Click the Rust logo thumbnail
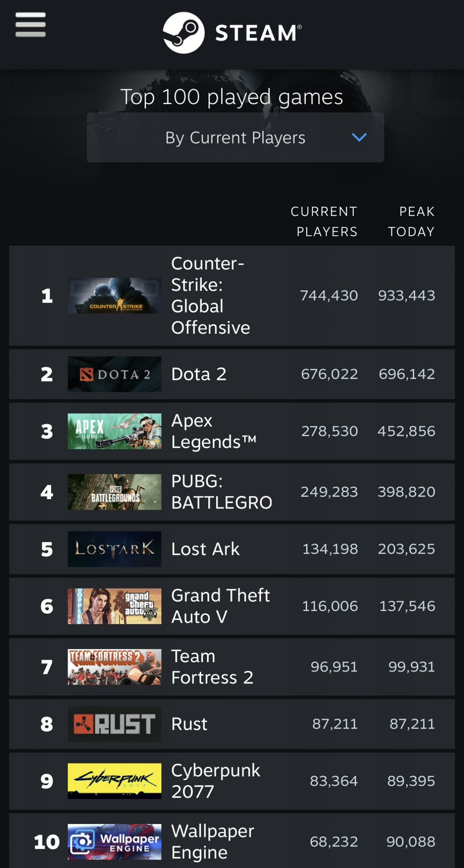This screenshot has height=868, width=464. click(x=115, y=724)
